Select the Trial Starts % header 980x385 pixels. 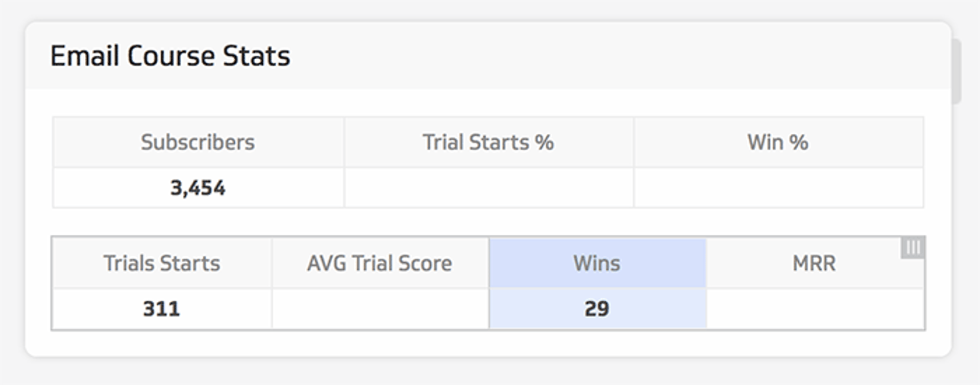(488, 142)
